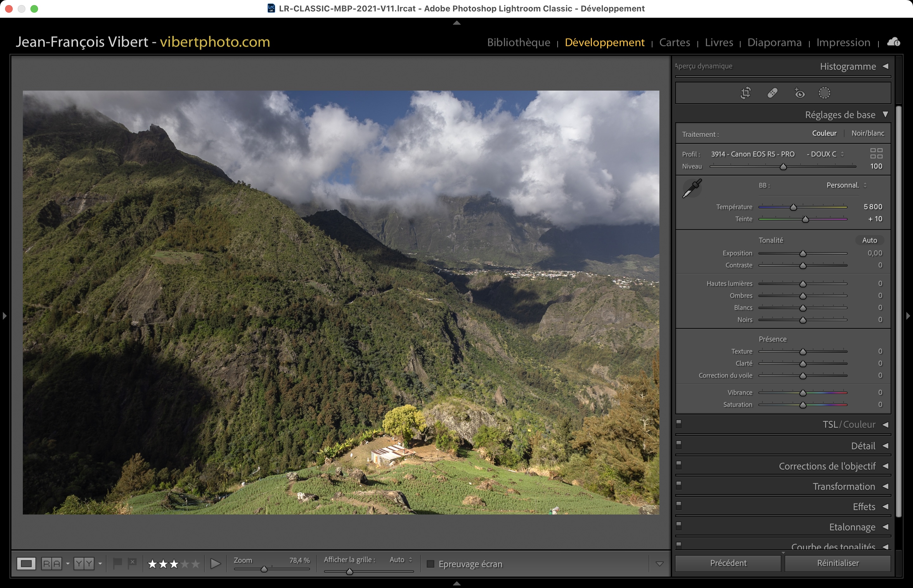913x588 pixels.
Task: Activate the Red Eye correction tool
Action: pyautogui.click(x=799, y=93)
